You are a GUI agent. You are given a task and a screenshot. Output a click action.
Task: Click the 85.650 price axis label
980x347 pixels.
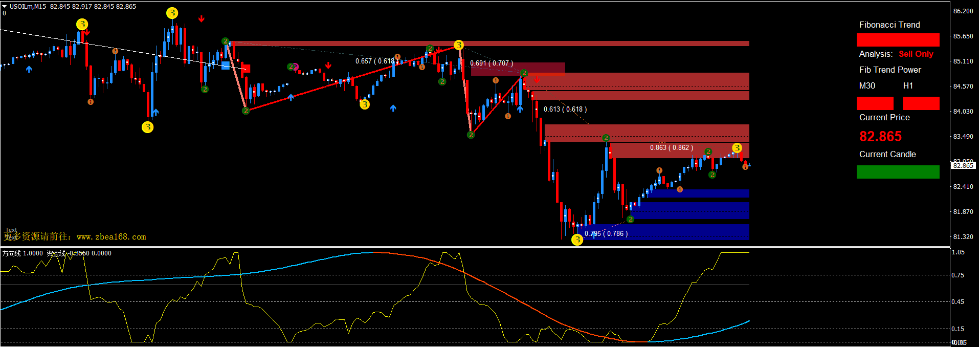point(963,36)
